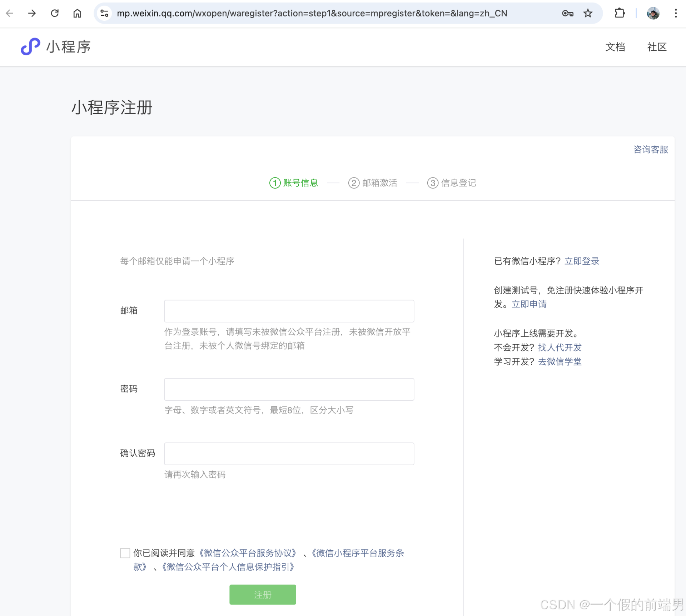Click 立即申请 test account link
Viewport: 686px width, 616px height.
(x=529, y=304)
